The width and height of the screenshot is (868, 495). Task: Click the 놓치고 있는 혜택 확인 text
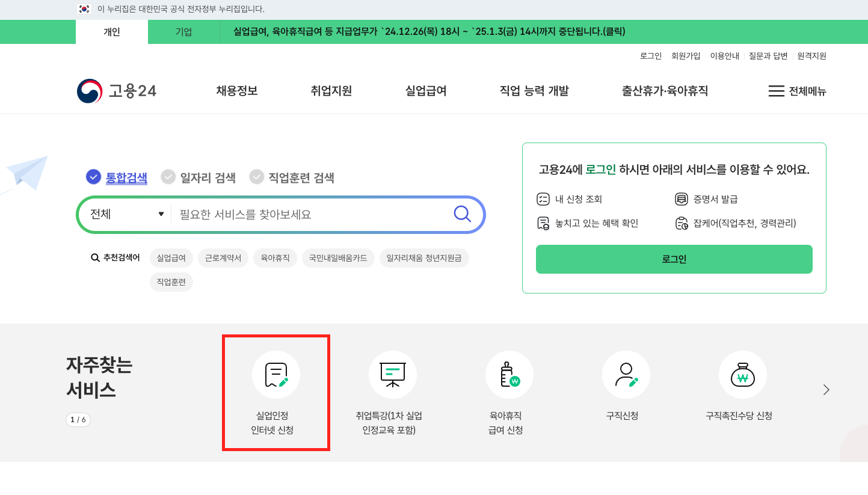(597, 223)
